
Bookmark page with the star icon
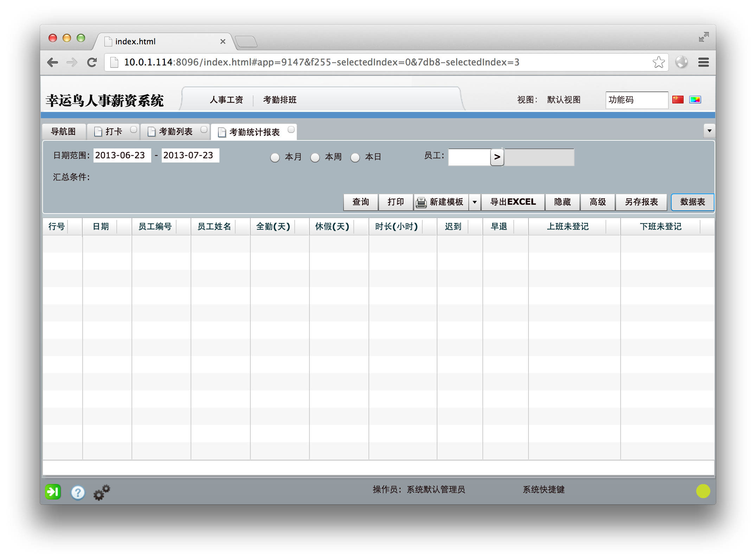pyautogui.click(x=658, y=62)
